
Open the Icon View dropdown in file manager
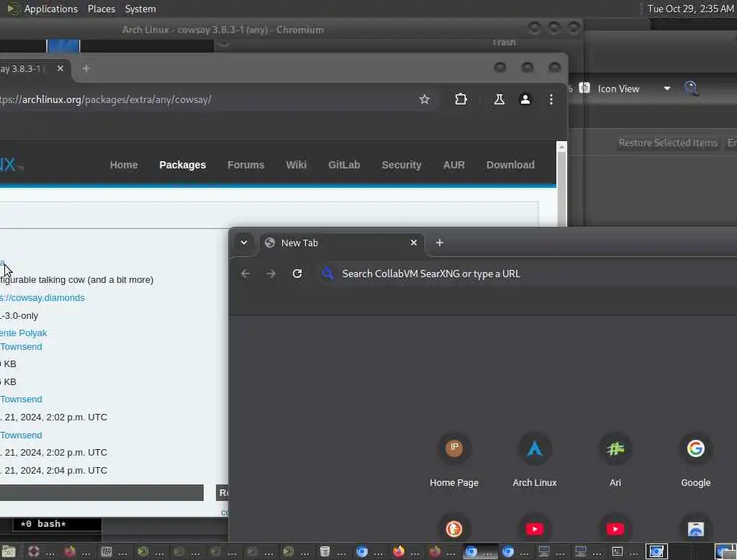click(633, 89)
